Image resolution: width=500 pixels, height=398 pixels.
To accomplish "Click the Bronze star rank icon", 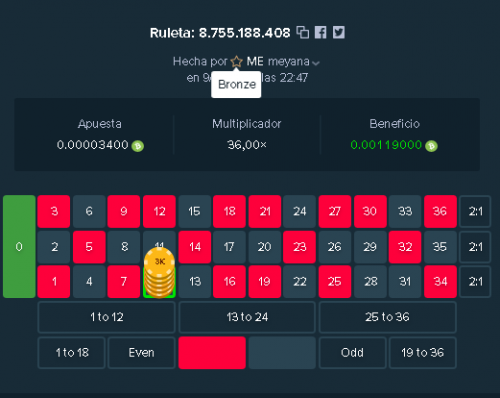I will point(236,61).
